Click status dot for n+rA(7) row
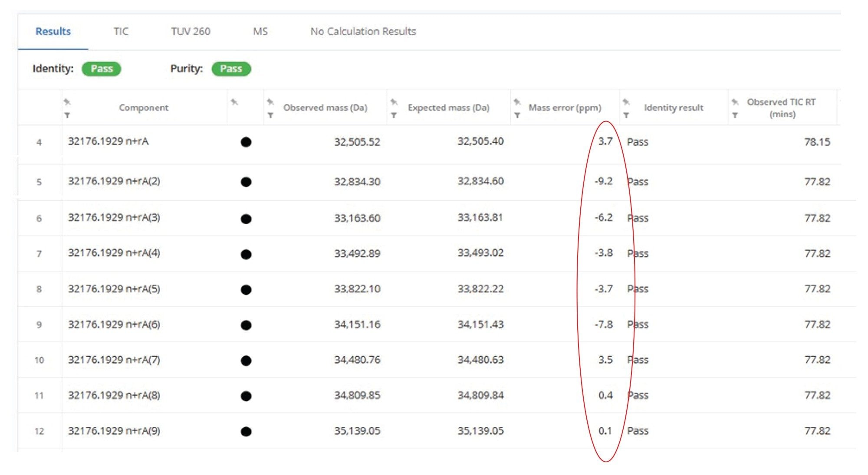868x475 pixels. click(246, 361)
